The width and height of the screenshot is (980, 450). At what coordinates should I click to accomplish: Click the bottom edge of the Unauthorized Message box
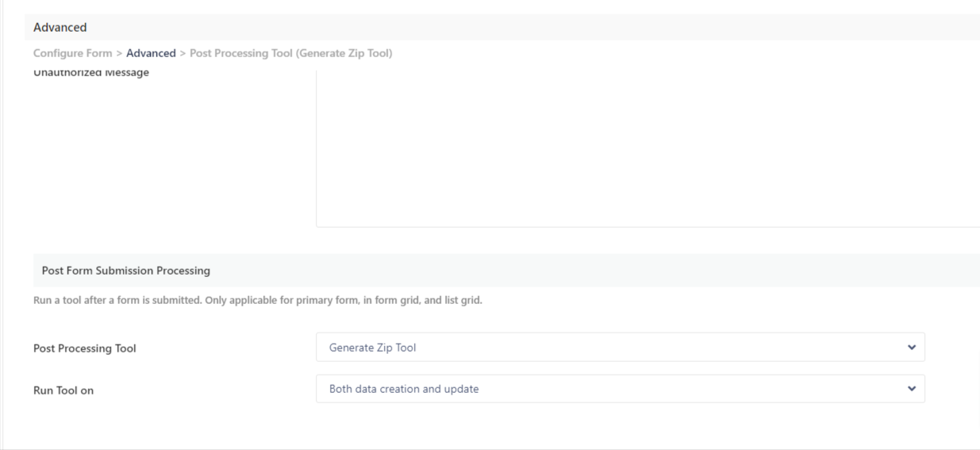[x=648, y=227]
